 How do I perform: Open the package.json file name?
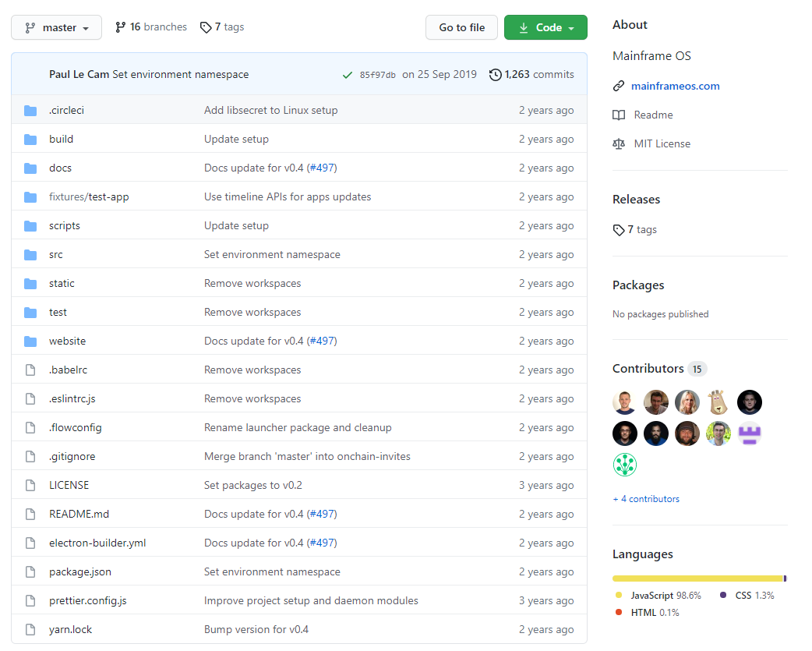[80, 571]
